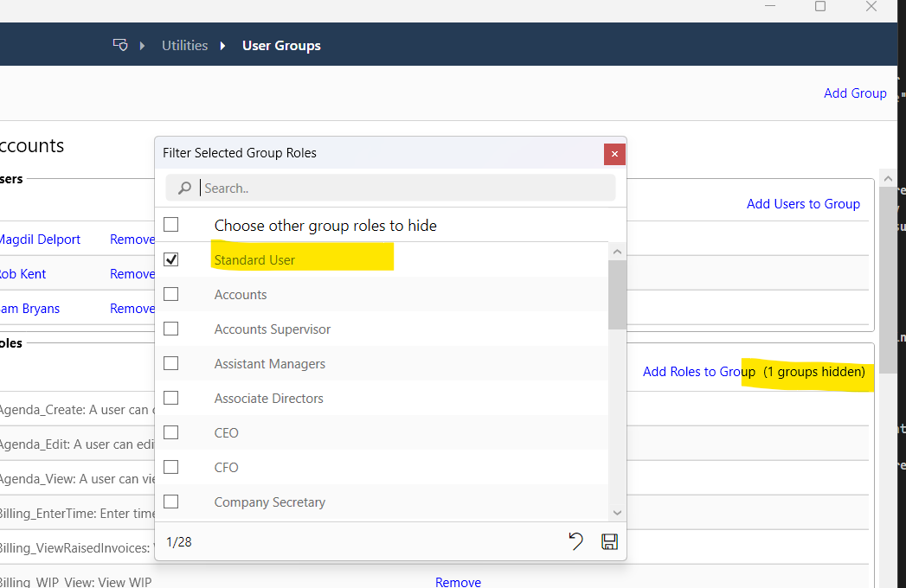
Task: Click the role list scrollbar thumb
Action: pos(617,295)
